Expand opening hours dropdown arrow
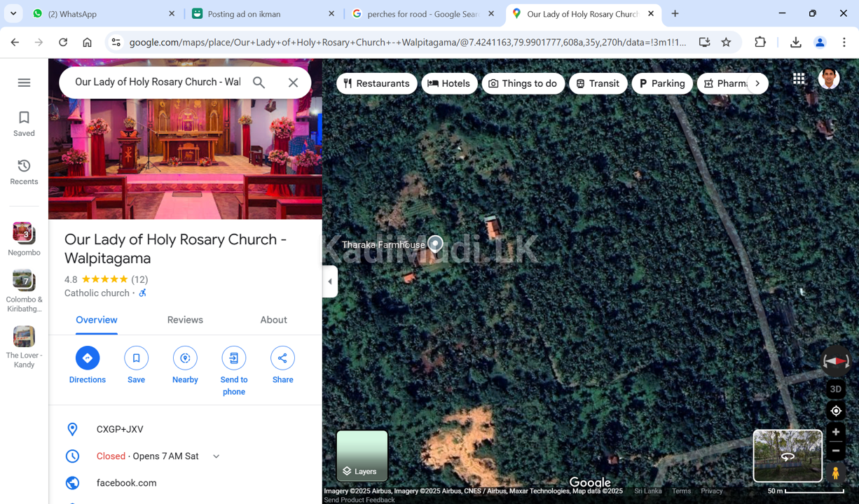The width and height of the screenshot is (859, 504). 217,456
